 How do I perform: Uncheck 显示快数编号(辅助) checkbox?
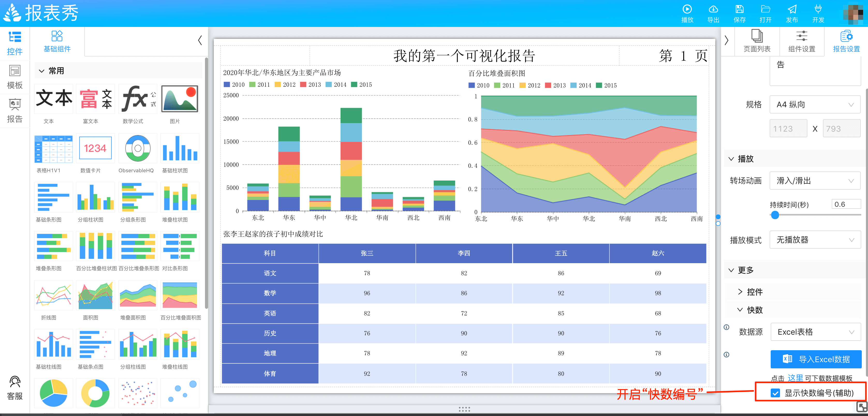tap(775, 393)
